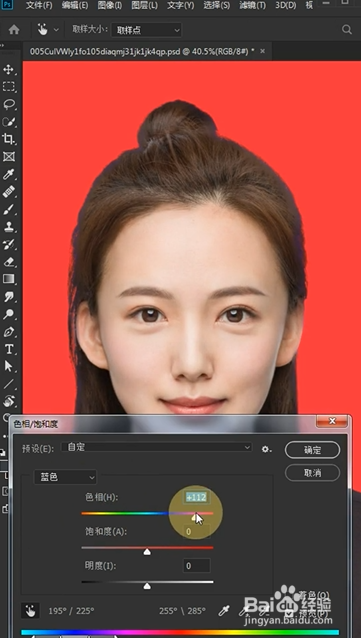Open the 蓝色 color range dropdown
The height and width of the screenshot is (638, 361).
(65, 477)
